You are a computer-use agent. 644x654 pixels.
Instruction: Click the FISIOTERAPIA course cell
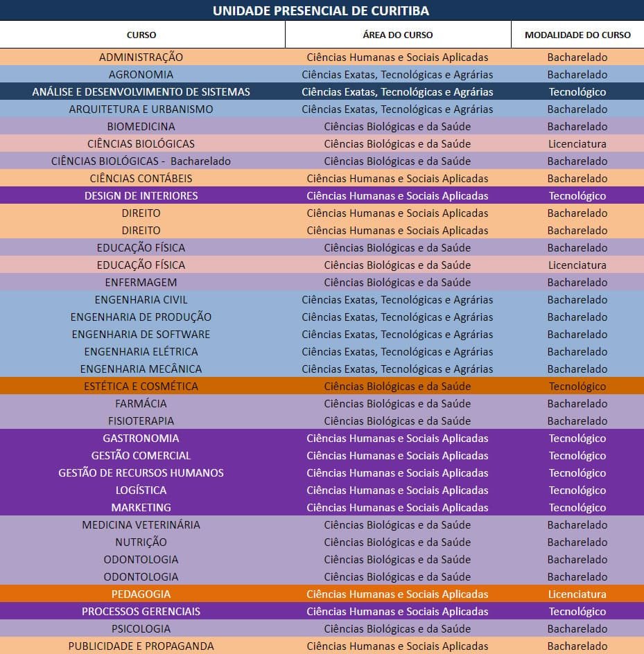141,421
